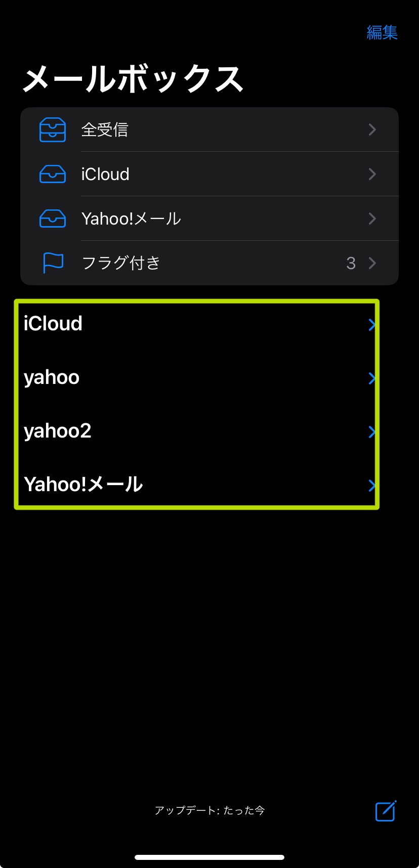Expand the yahoo account section chevron
The image size is (419, 868).
372,378
